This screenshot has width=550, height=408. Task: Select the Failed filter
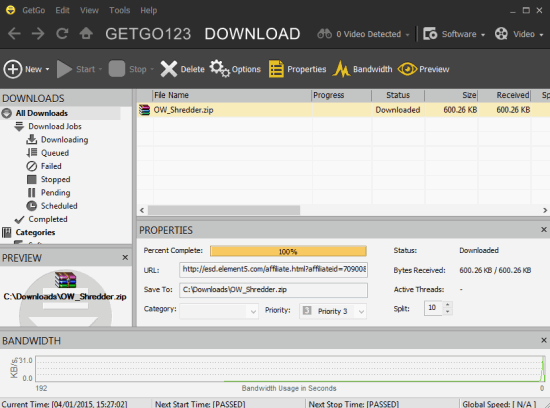[51, 166]
